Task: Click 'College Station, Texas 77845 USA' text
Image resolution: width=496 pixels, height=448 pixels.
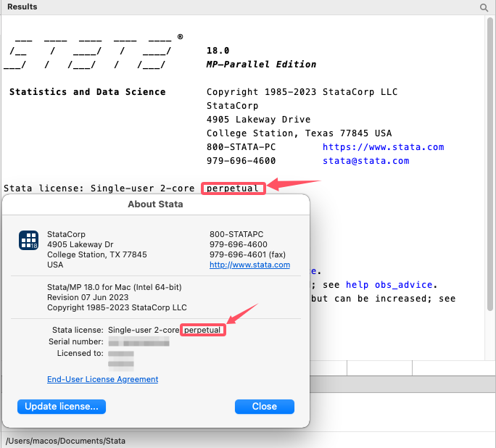Action: point(299,133)
